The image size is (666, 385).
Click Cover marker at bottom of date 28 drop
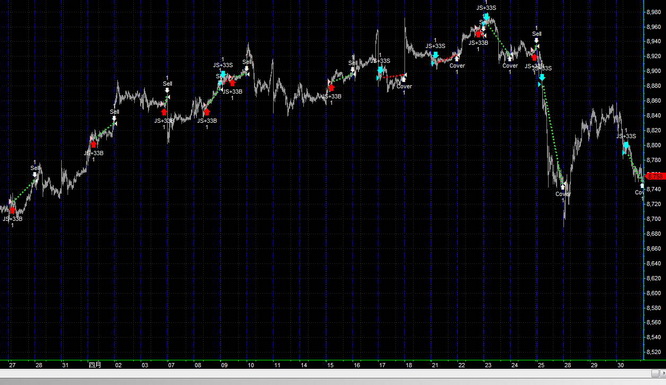click(x=562, y=194)
